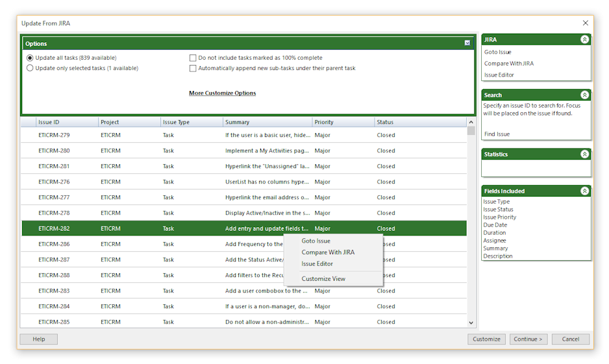
Task: Choose Customize View in context menu
Action: tap(323, 278)
